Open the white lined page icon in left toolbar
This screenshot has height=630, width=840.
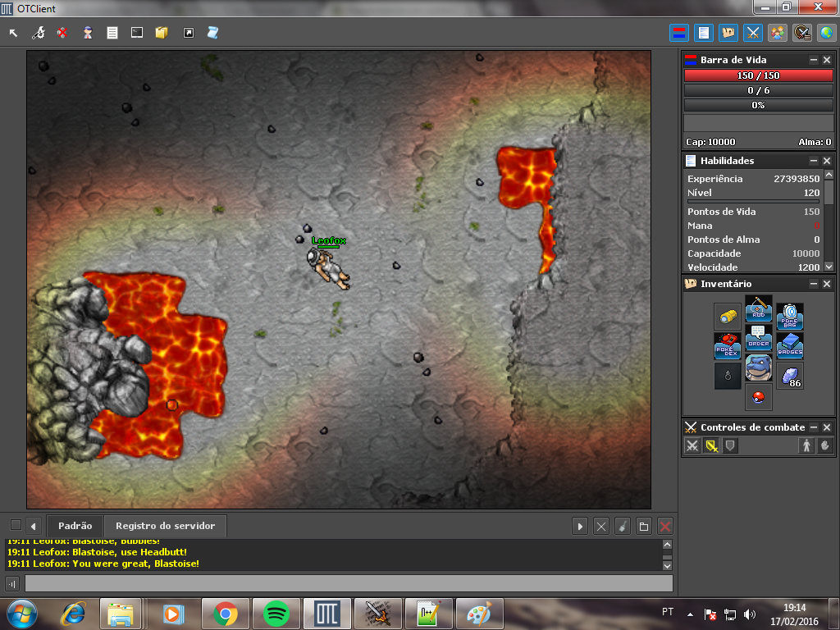(112, 33)
